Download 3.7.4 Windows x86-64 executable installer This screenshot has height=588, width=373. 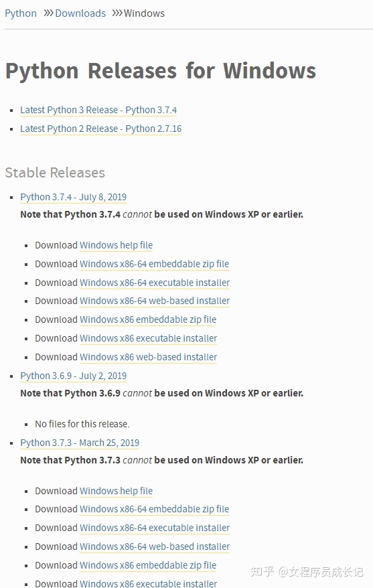[155, 283]
